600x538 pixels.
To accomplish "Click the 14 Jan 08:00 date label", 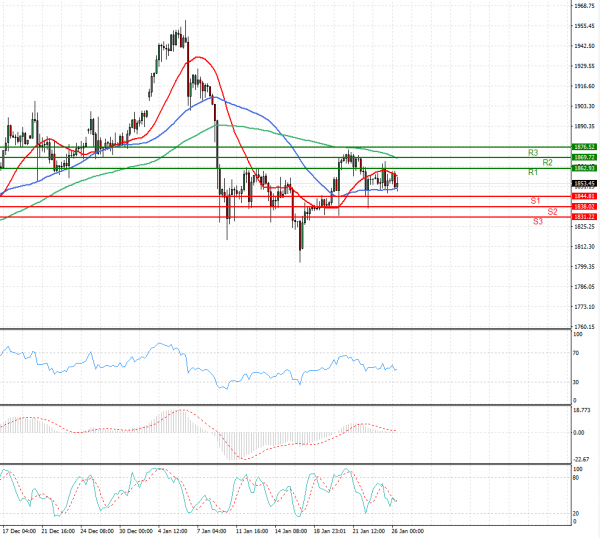I will (x=291, y=531).
